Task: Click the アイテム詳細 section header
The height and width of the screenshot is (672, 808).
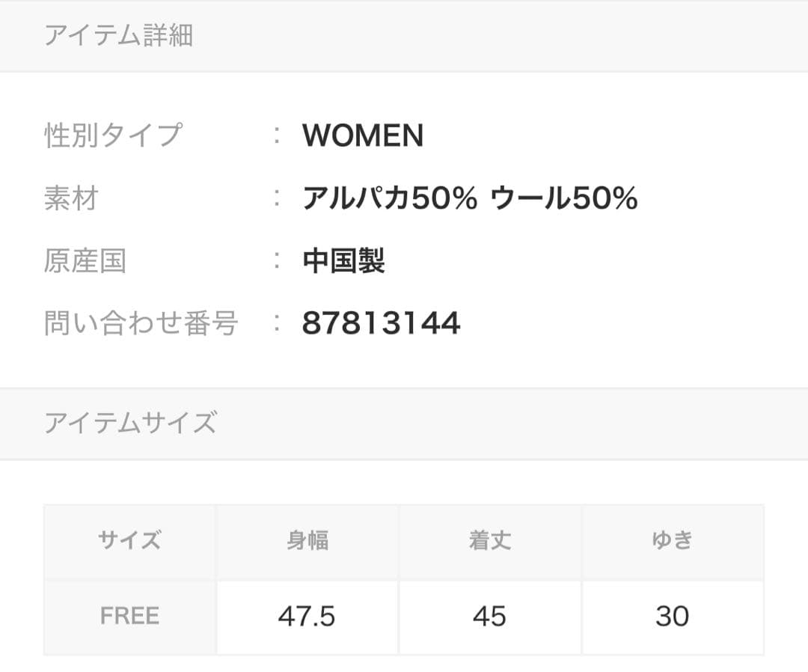Action: (x=118, y=36)
